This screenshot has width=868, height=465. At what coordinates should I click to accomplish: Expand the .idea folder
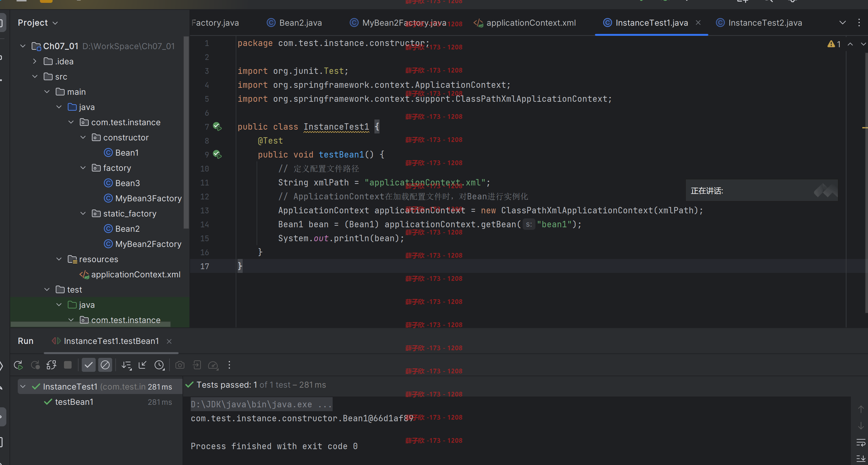point(35,61)
